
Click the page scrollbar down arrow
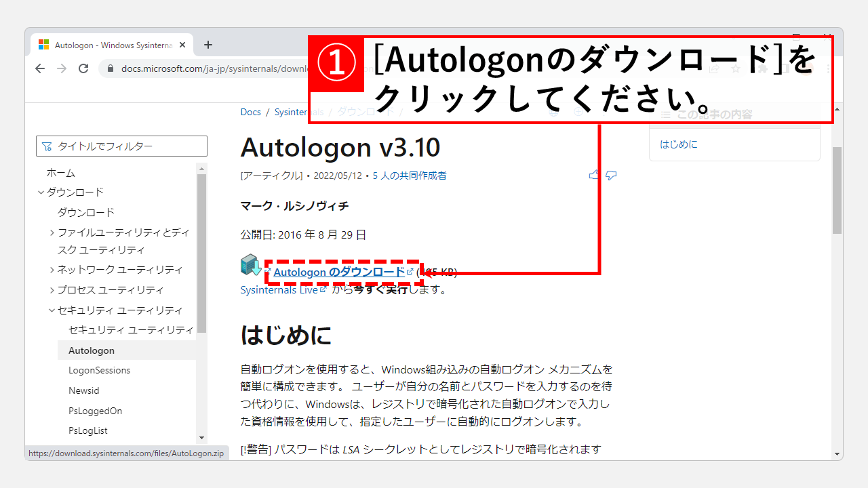coord(837,454)
